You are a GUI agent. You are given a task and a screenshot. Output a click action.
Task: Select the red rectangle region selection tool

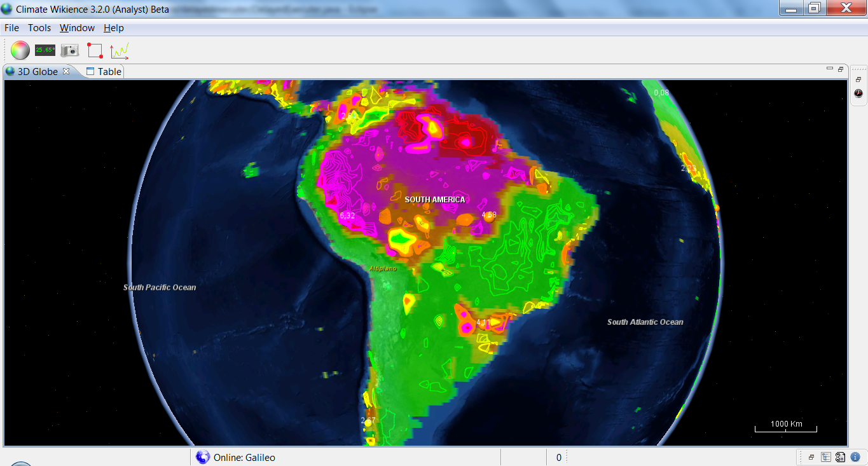95,50
